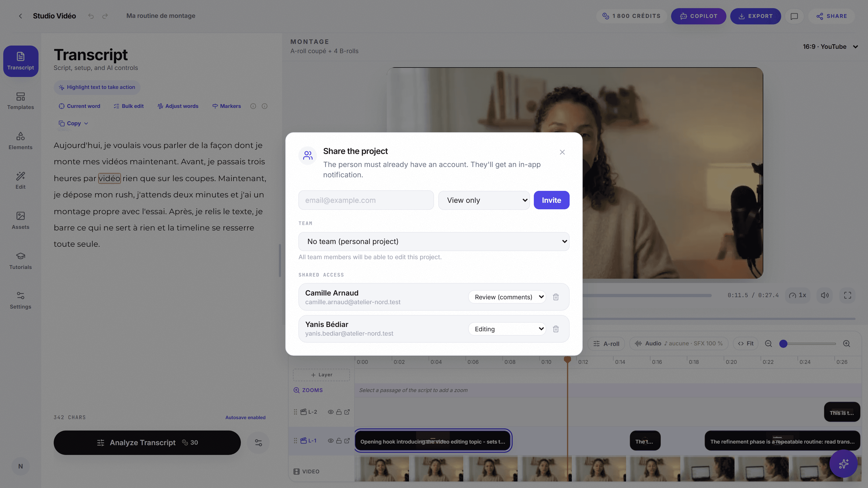
Task: Mute the preview volume icon
Action: 825,295
